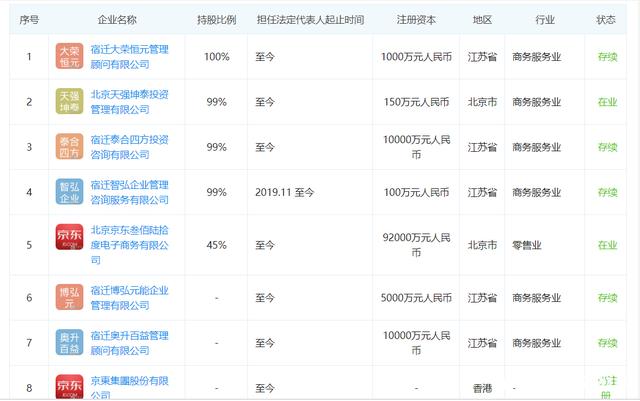Open 宿迁博弘元能企业管理有限公司 link

click(x=129, y=298)
